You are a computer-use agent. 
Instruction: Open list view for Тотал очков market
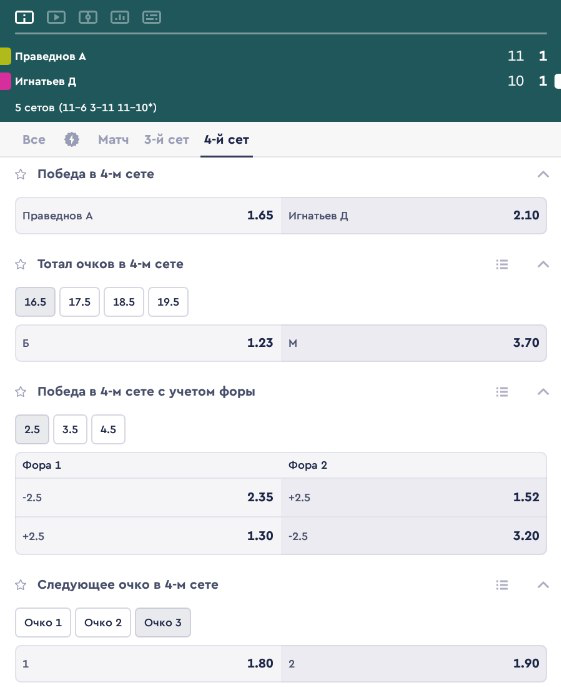click(x=502, y=264)
